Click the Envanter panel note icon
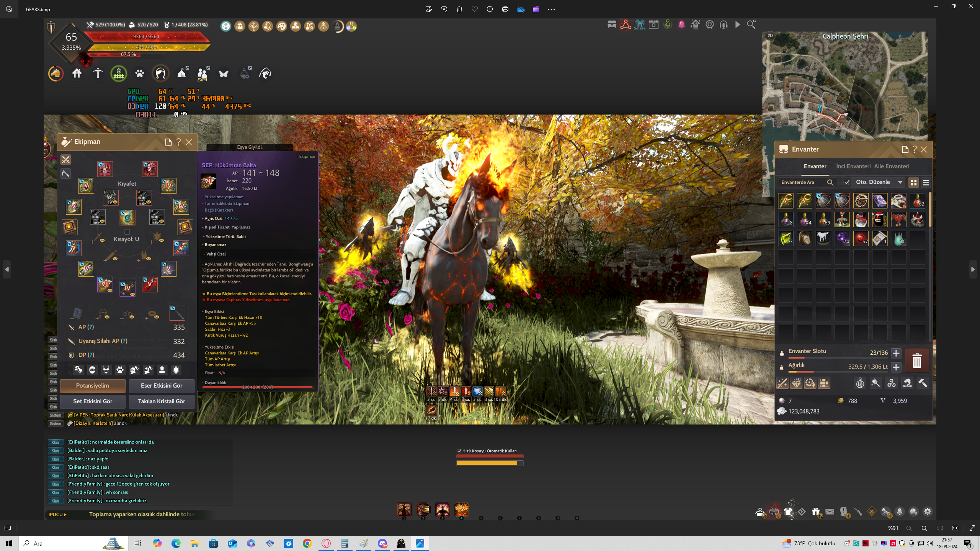The height and width of the screenshot is (551, 980). pyautogui.click(x=905, y=149)
